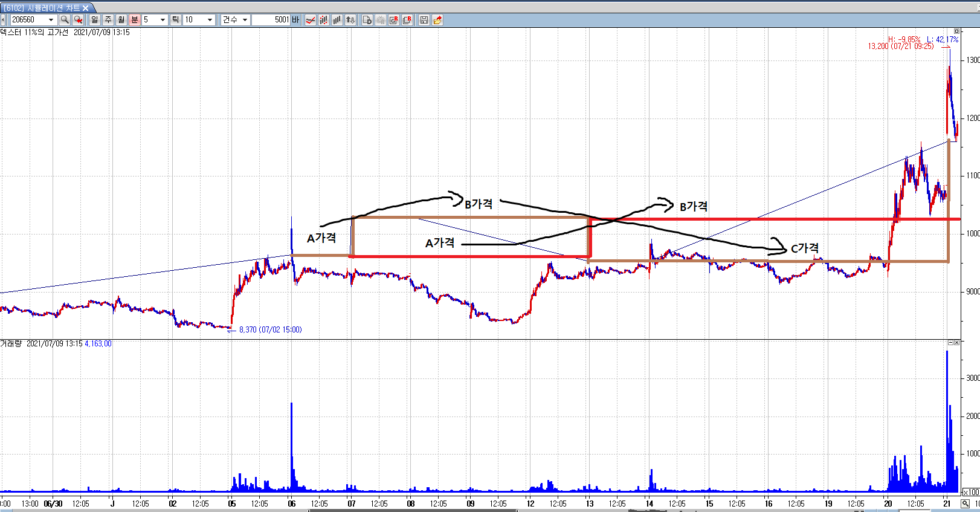This screenshot has width=980, height=512.
Task: Click the 틱 (tick) period button
Action: (175, 20)
